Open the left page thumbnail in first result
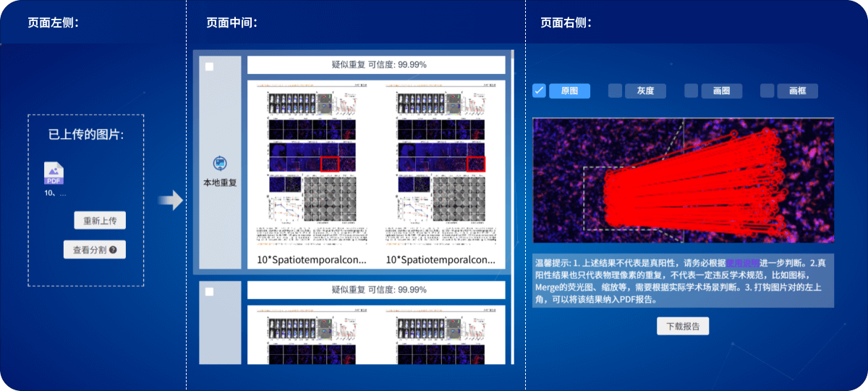868x391 pixels. tap(311, 165)
